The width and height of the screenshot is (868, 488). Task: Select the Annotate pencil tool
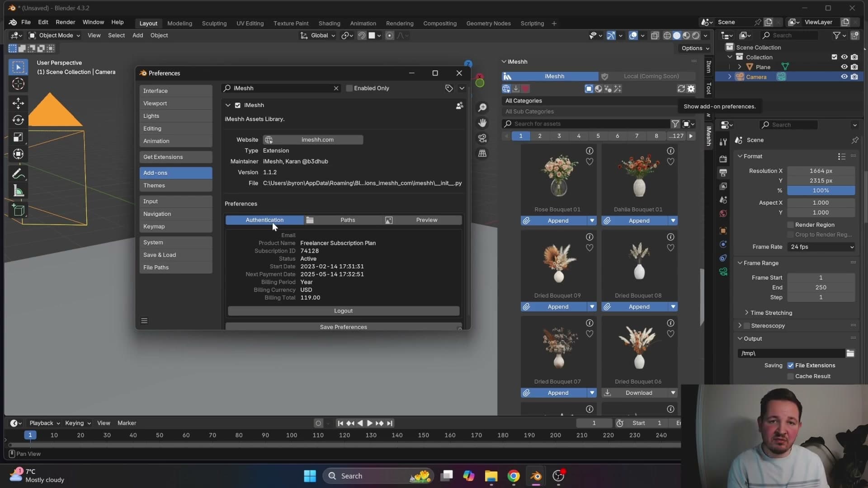pyautogui.click(x=18, y=174)
